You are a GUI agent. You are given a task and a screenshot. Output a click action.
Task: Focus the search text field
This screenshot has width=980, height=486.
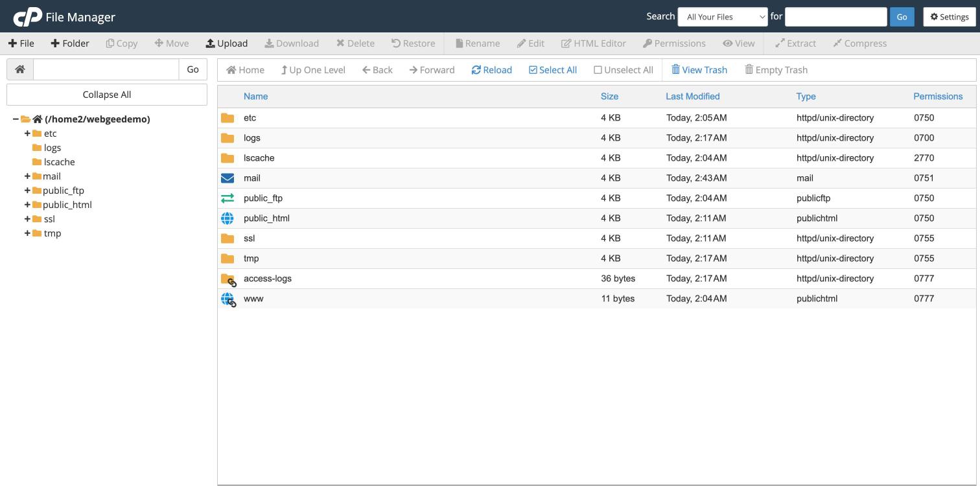(836, 17)
